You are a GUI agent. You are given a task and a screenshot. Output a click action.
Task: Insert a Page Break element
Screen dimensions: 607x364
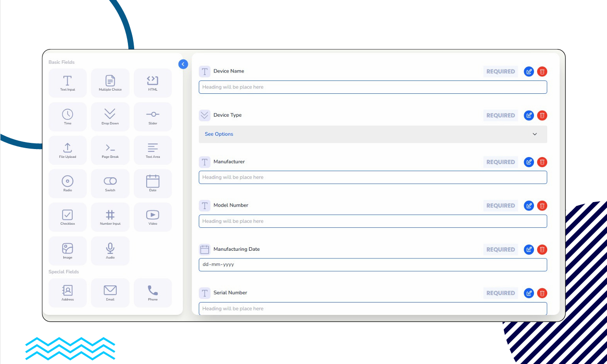[x=110, y=150]
